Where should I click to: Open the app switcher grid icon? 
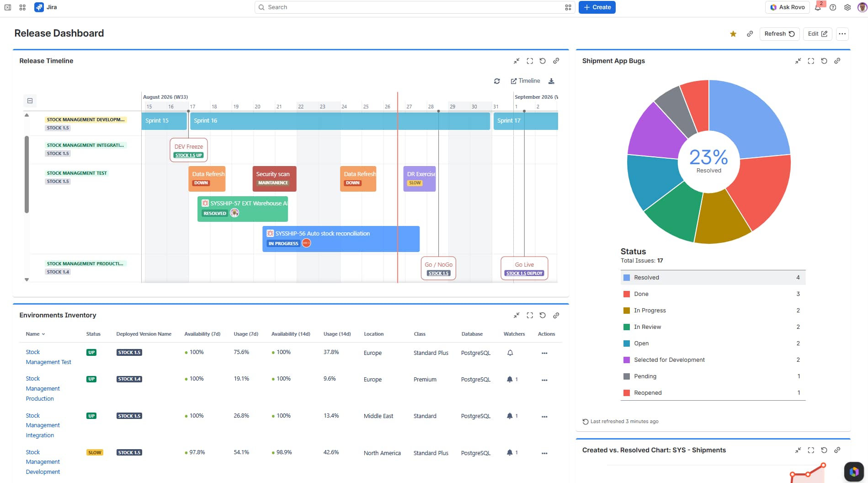click(x=22, y=7)
